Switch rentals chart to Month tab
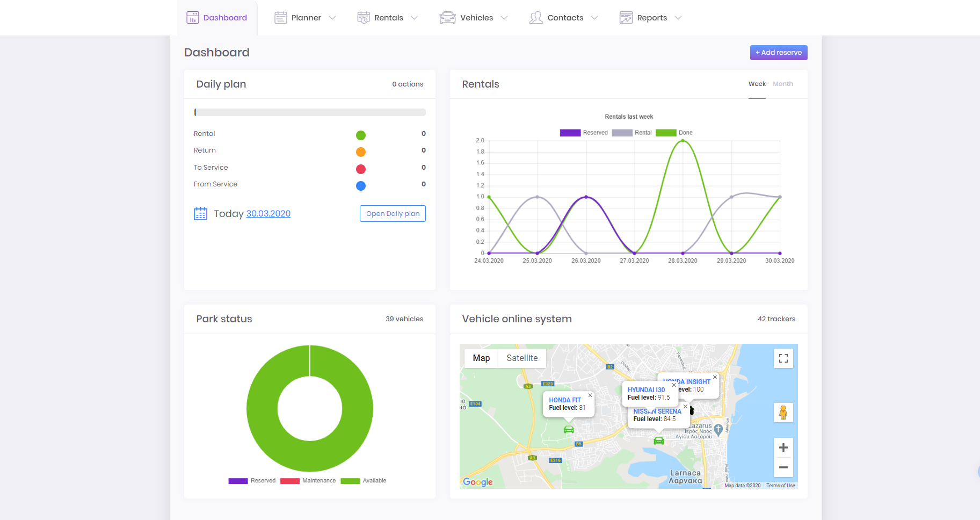 point(782,84)
